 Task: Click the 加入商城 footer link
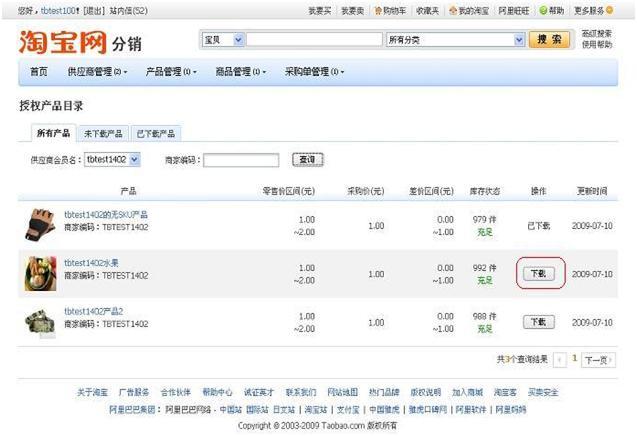coord(467,392)
